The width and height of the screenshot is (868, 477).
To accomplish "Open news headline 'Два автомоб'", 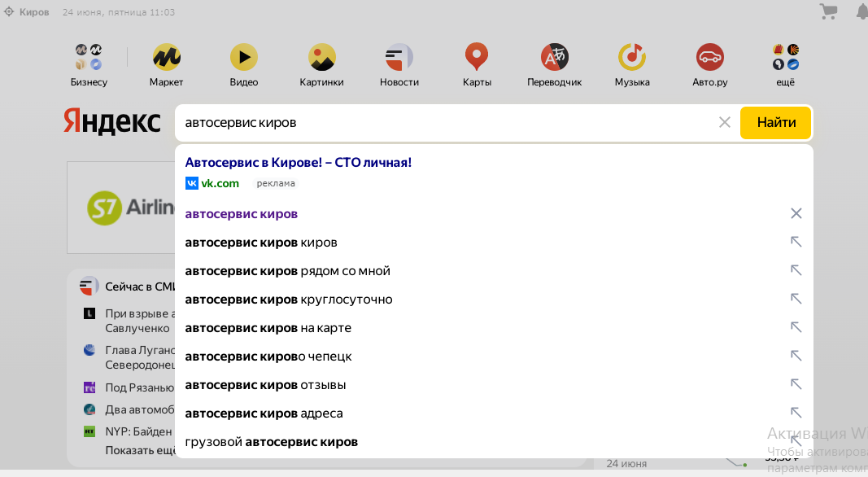I will coord(139,409).
